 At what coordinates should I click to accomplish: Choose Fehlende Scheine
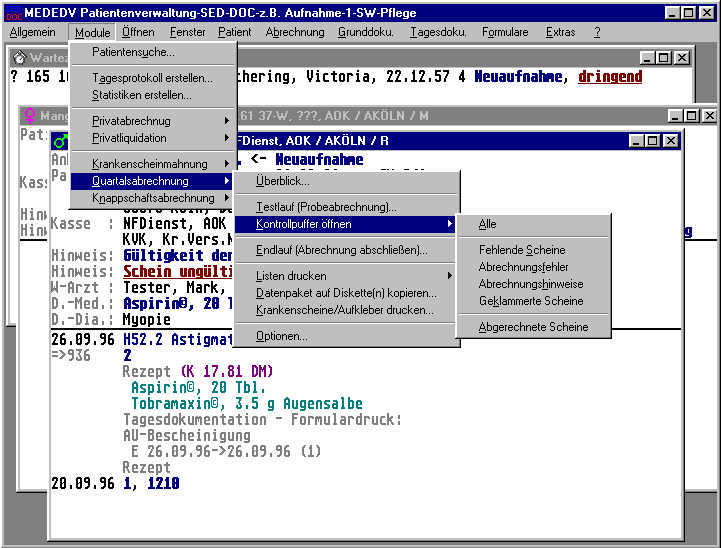tap(533, 250)
